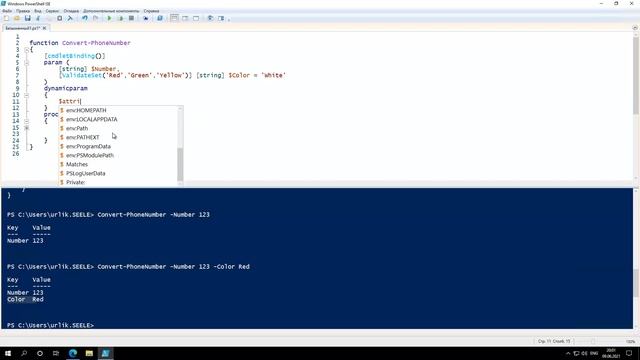Undo the last edit
Screen dimensions: 640x360
pos(84,18)
